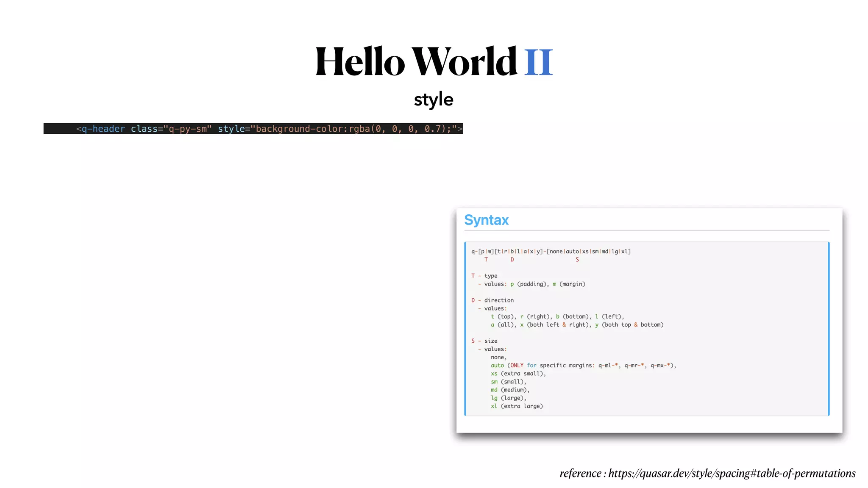Click 't (top)' direction value
868x488 pixels.
pyautogui.click(x=503, y=316)
